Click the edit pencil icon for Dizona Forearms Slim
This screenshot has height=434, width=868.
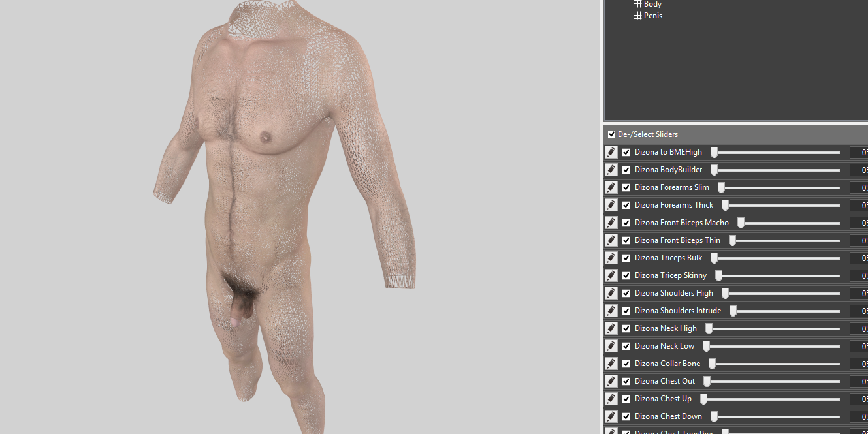611,187
